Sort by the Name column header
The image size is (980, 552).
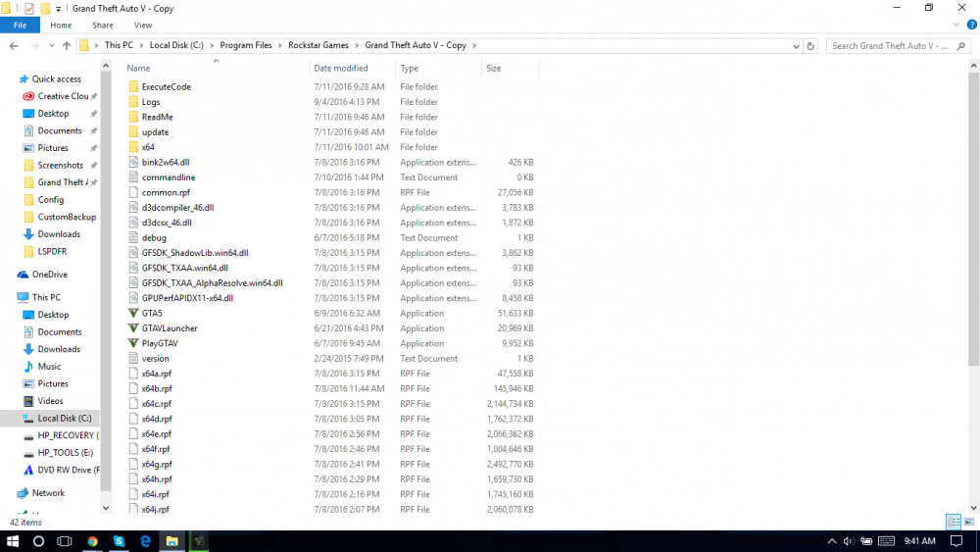(x=216, y=68)
